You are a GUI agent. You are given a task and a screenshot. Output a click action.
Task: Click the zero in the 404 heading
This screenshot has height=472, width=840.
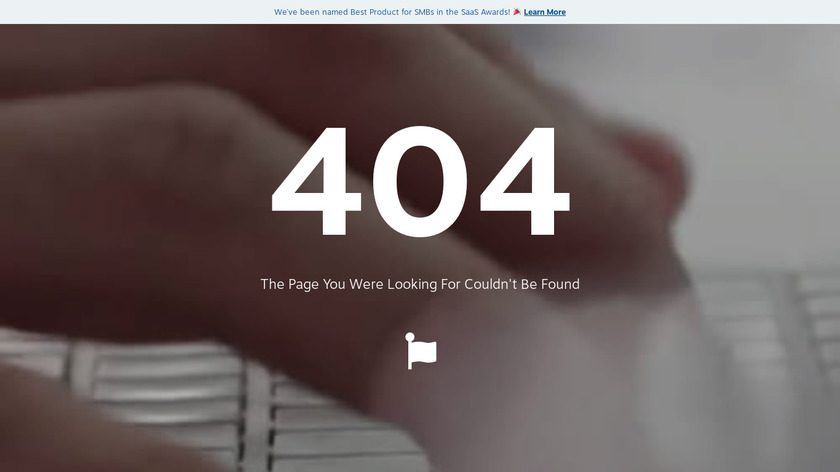coord(420,181)
